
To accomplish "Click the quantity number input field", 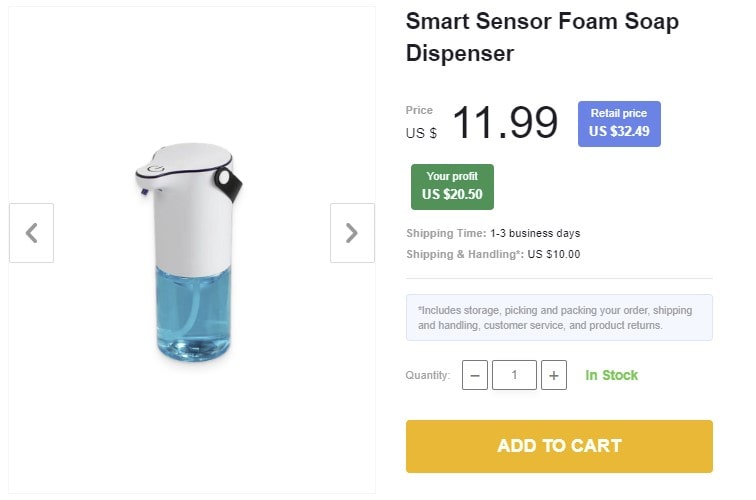I will pos(514,375).
